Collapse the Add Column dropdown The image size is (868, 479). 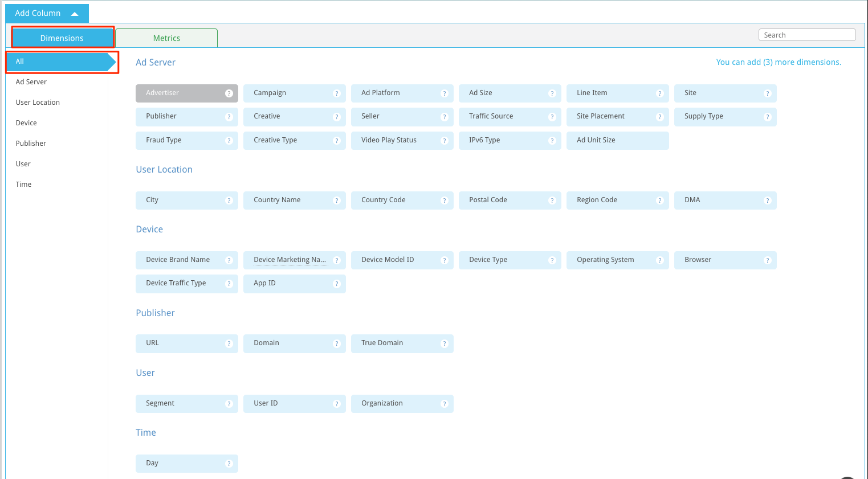[x=47, y=13]
